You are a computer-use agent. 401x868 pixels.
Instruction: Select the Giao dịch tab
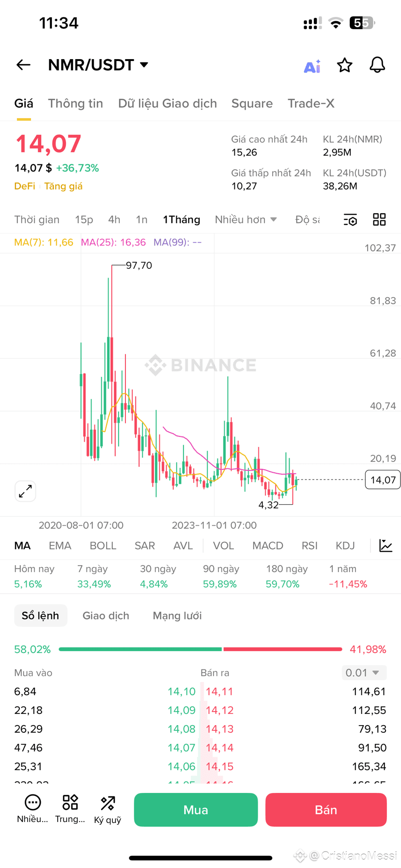point(106,616)
